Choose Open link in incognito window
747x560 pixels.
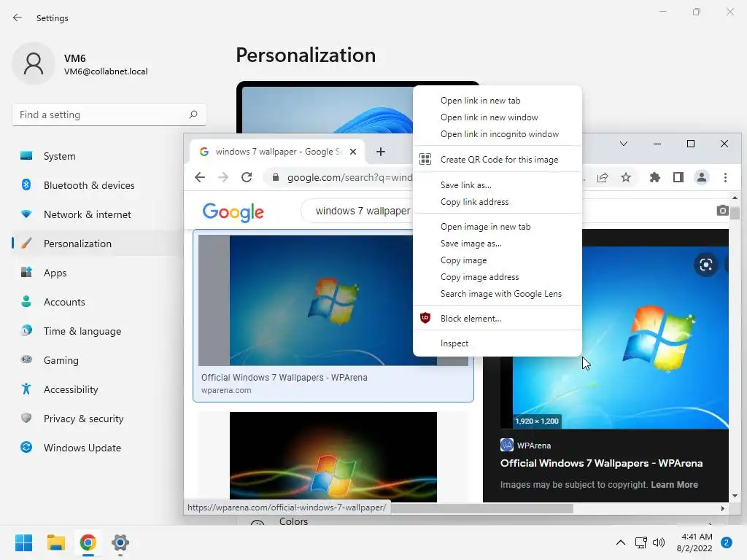(498, 134)
